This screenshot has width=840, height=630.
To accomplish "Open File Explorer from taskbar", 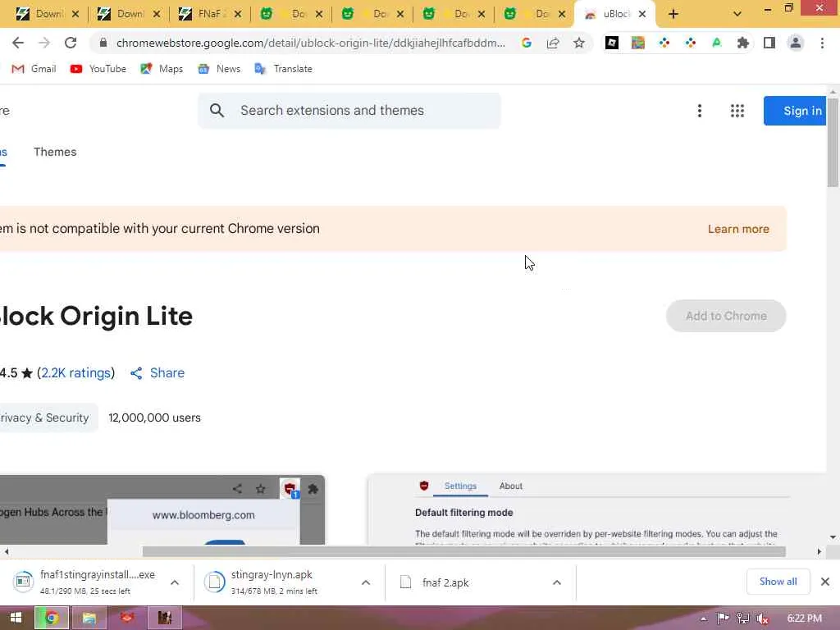I will pos(89,618).
